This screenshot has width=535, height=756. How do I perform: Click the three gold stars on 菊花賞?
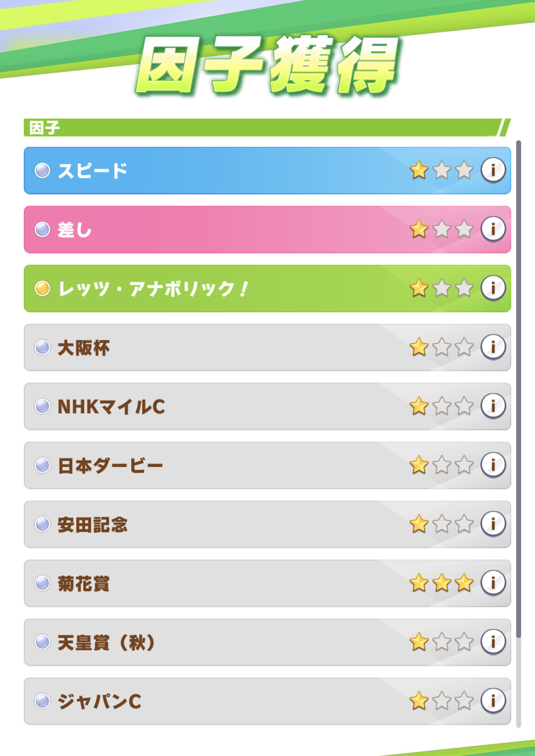click(441, 583)
